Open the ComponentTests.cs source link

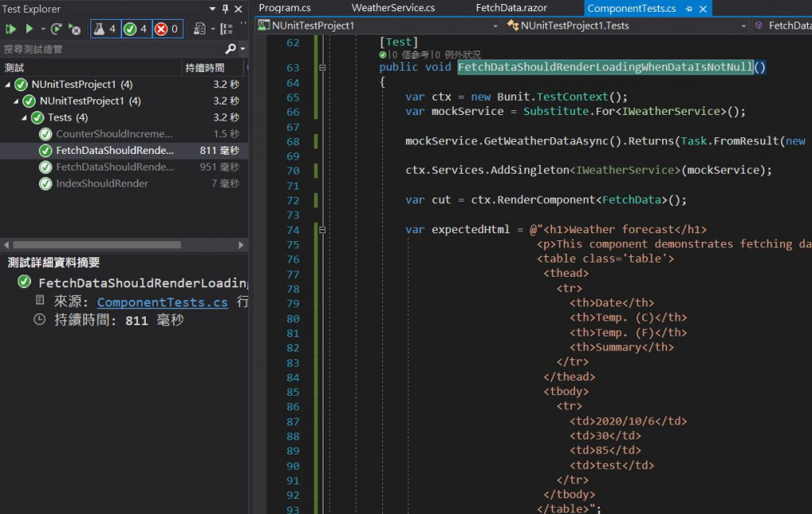pos(163,302)
